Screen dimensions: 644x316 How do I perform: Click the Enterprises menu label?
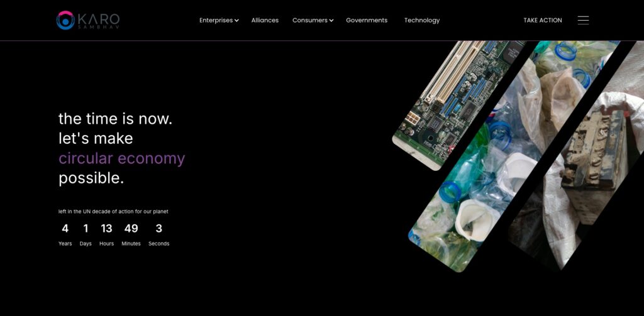(x=216, y=20)
